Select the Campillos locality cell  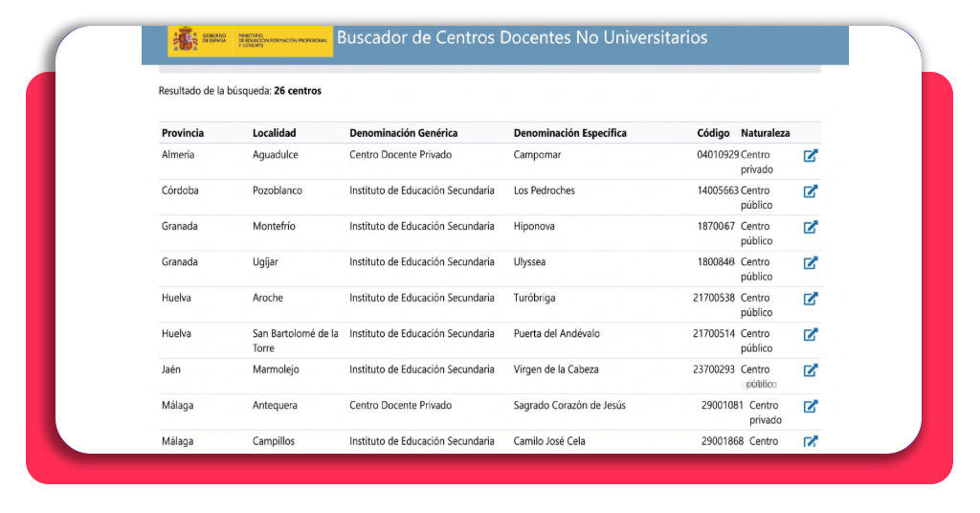point(273,441)
